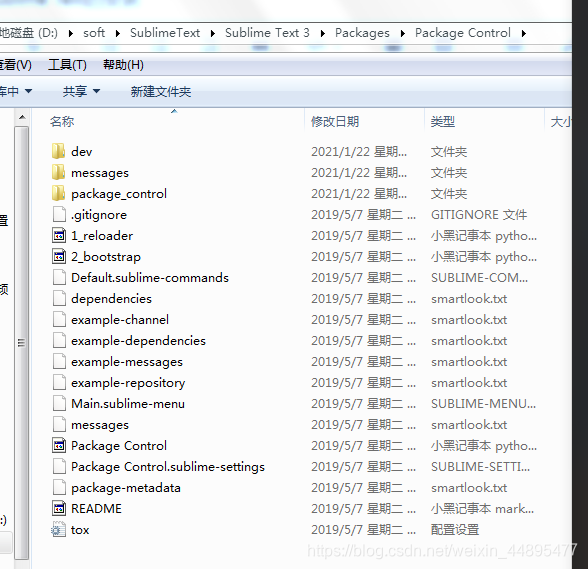Expand the arrow after Sublime Text 3
This screenshot has height=569, width=588.
(x=322, y=33)
